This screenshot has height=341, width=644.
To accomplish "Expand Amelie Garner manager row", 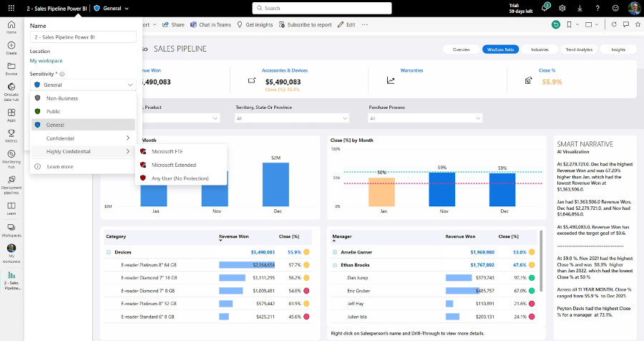I will [335, 252].
